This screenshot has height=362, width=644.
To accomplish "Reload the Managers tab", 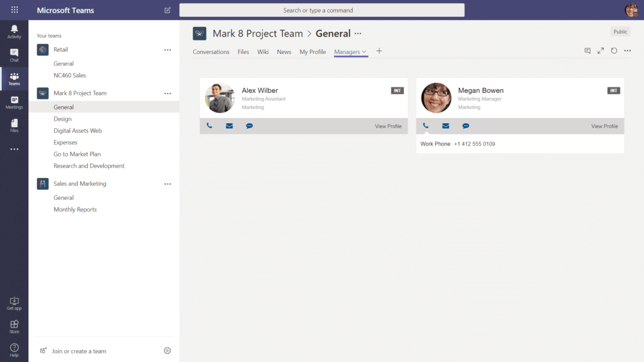I will (x=614, y=50).
